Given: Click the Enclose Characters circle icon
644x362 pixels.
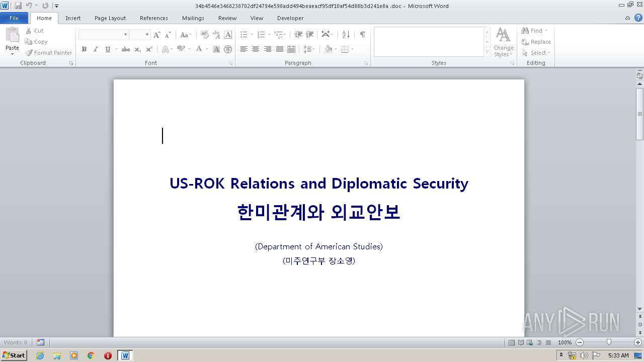Looking at the screenshot, I should [x=228, y=49].
